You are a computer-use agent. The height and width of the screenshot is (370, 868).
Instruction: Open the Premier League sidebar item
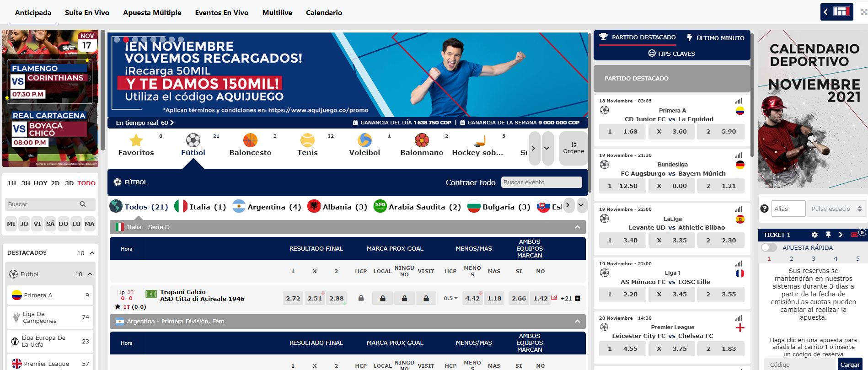pos(50,363)
